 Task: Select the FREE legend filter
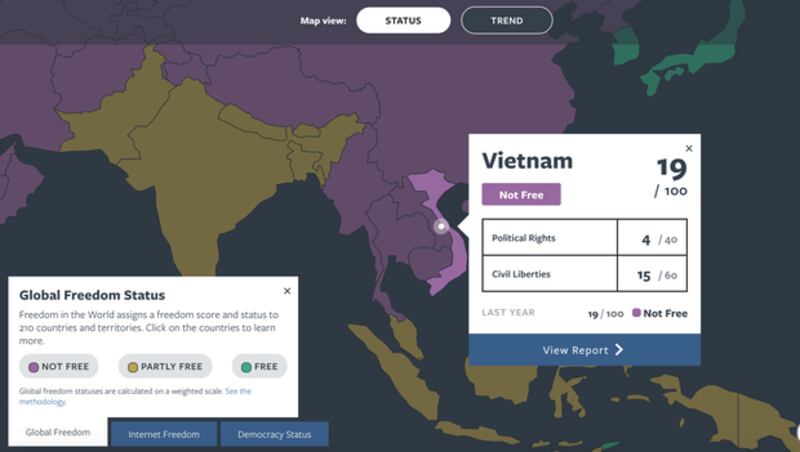259,366
